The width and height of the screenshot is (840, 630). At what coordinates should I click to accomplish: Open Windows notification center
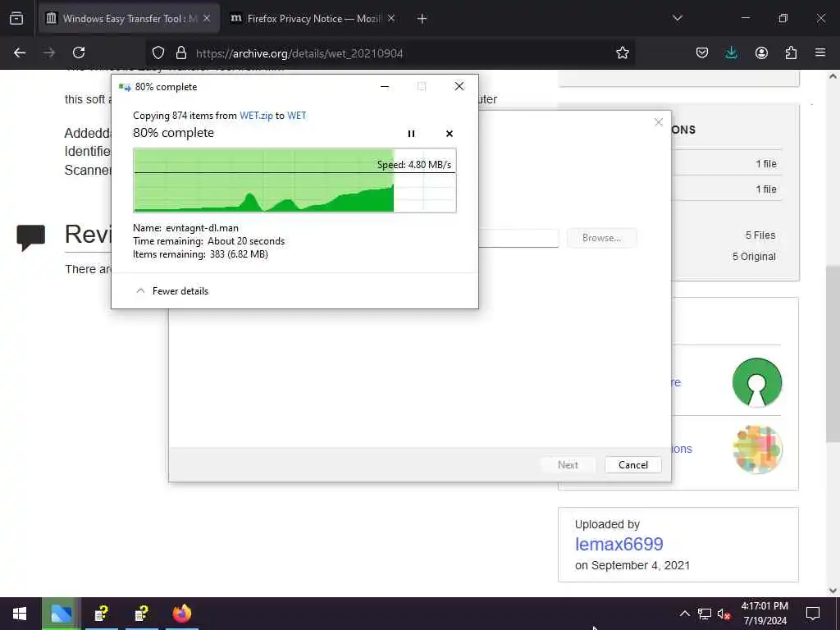(x=813, y=614)
